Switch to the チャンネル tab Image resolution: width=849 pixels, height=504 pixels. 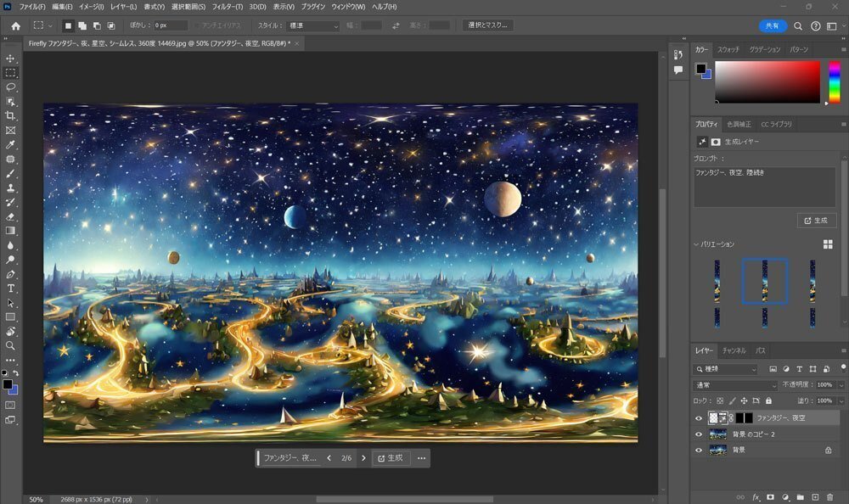(734, 350)
